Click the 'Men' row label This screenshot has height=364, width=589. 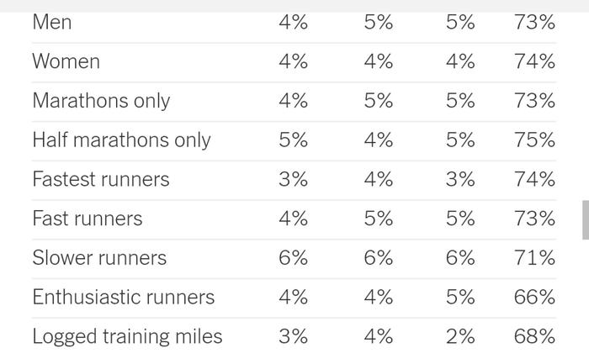52,23
